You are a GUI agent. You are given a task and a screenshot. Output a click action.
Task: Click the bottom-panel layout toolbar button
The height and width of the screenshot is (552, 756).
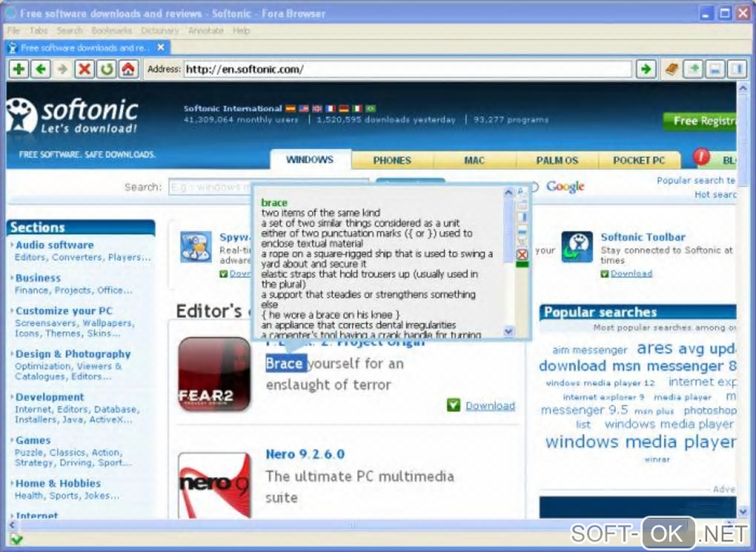pyautogui.click(x=715, y=70)
